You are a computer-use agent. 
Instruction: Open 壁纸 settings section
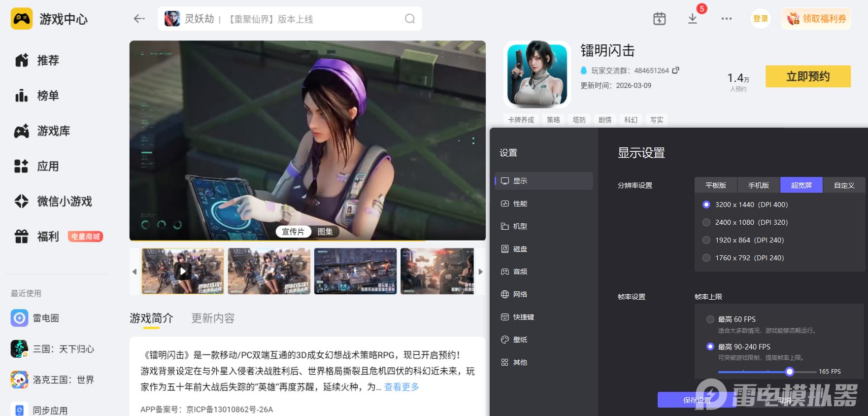click(544, 340)
